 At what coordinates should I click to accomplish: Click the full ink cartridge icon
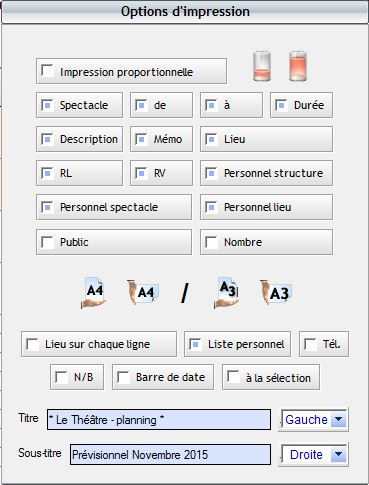click(298, 66)
